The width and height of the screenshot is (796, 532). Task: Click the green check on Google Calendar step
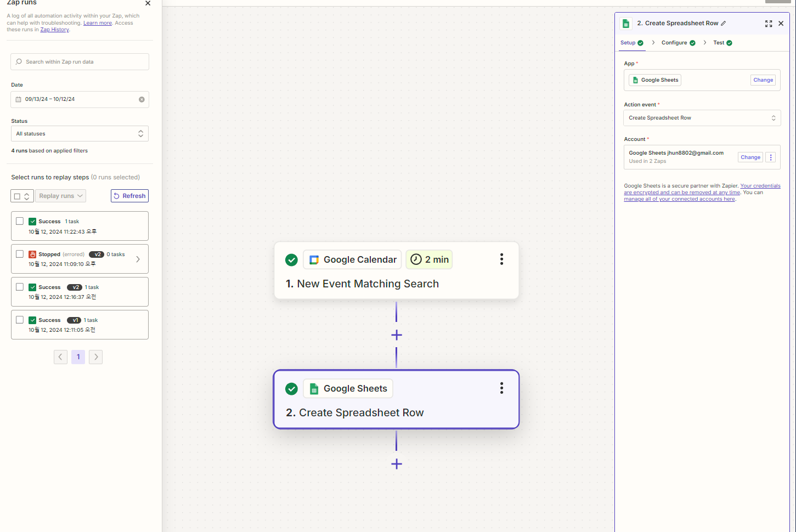click(292, 259)
